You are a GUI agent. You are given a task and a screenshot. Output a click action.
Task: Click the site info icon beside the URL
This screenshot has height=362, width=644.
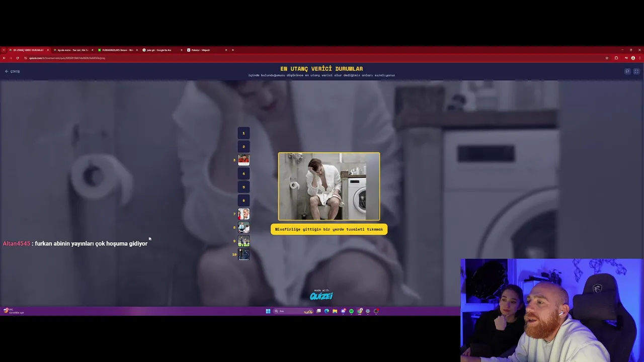coord(25,58)
